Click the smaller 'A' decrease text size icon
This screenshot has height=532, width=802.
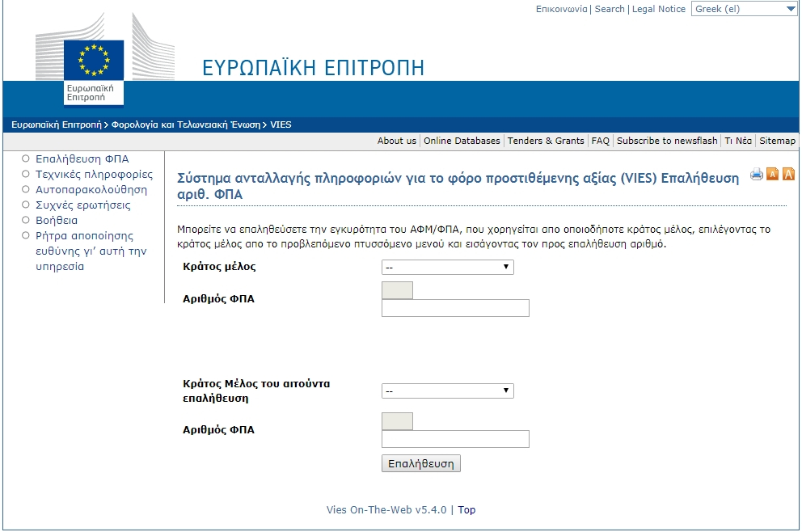(x=772, y=175)
